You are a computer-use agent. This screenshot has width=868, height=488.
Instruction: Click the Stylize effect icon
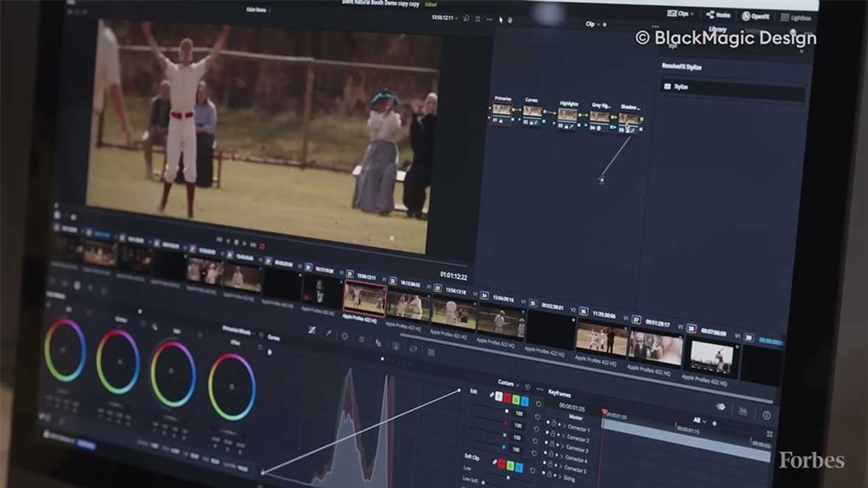(x=667, y=86)
